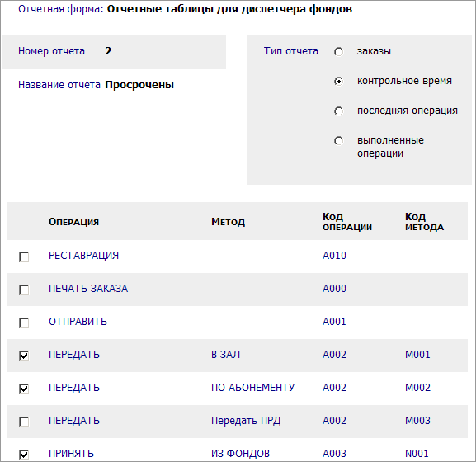The height and width of the screenshot is (462, 476).
Task: Enable the РЕСТАВРАЦИЯ checkbox
Action: (x=24, y=257)
